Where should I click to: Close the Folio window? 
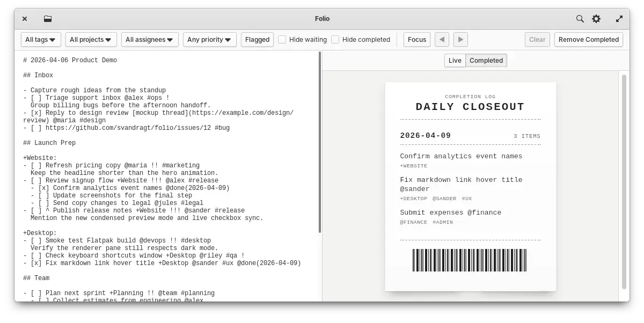(25, 19)
